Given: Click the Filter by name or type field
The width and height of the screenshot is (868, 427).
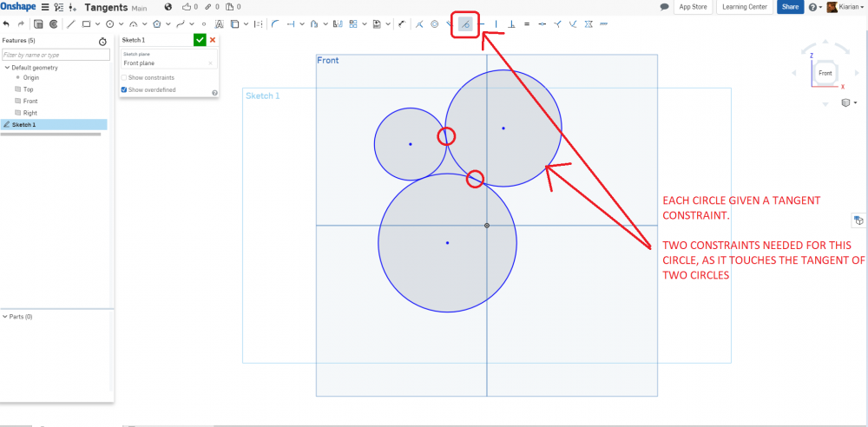Looking at the screenshot, I should 56,55.
